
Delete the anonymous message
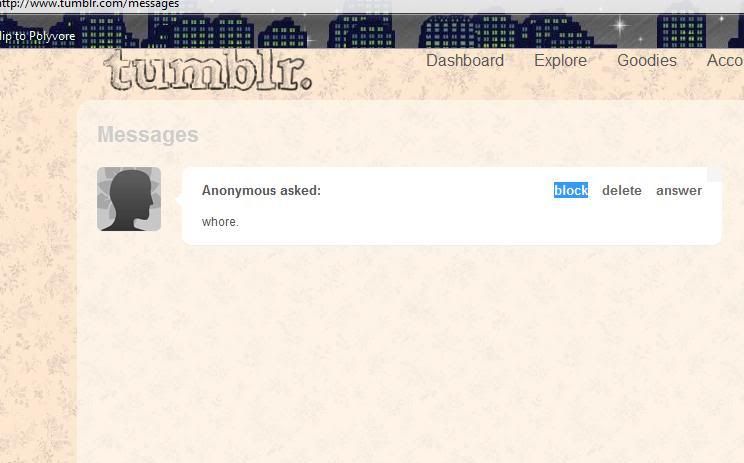point(622,190)
